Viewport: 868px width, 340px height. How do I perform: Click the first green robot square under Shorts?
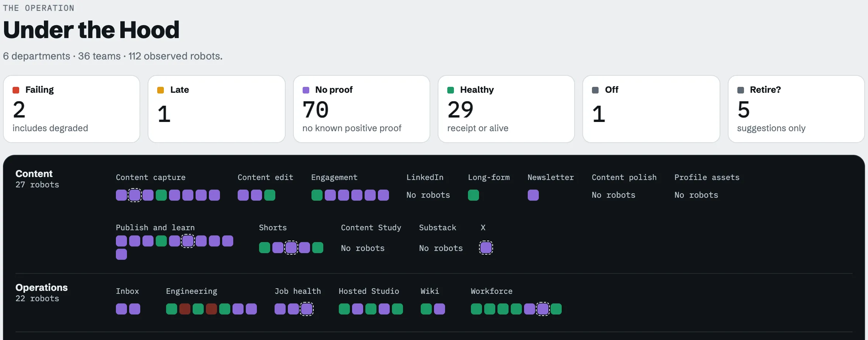click(x=265, y=248)
